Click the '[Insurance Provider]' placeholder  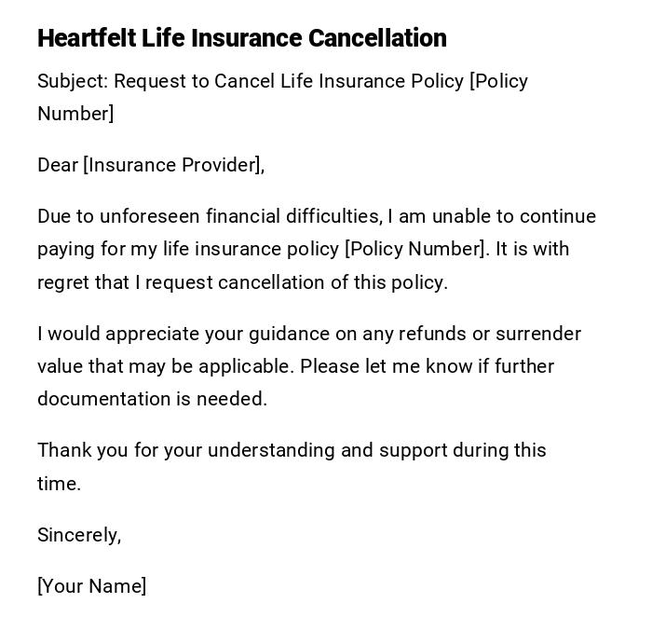coord(173,165)
